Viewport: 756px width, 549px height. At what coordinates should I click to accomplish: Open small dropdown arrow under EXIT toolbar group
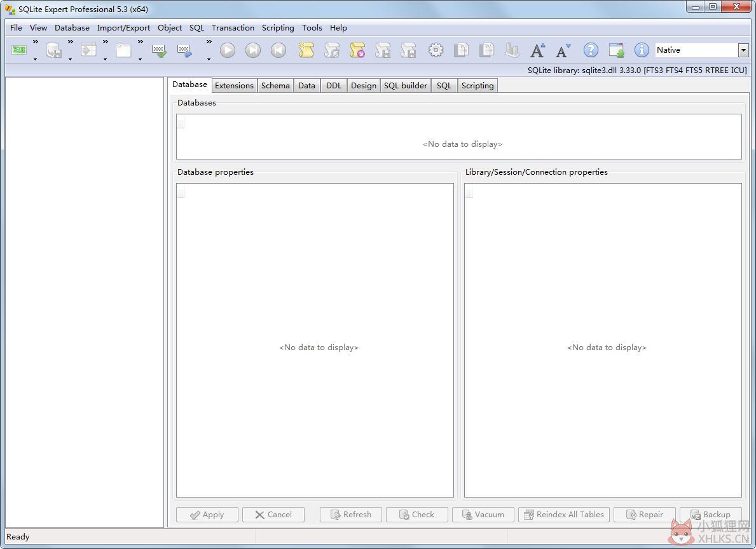35,59
